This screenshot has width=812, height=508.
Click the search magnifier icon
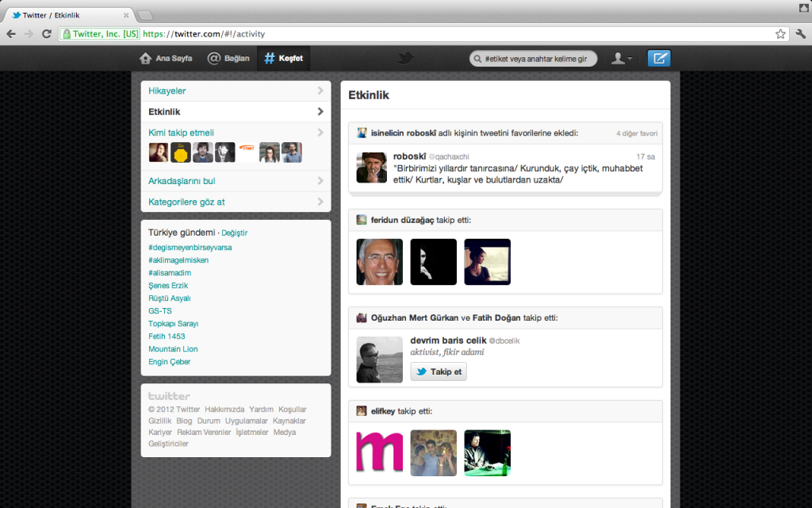476,58
